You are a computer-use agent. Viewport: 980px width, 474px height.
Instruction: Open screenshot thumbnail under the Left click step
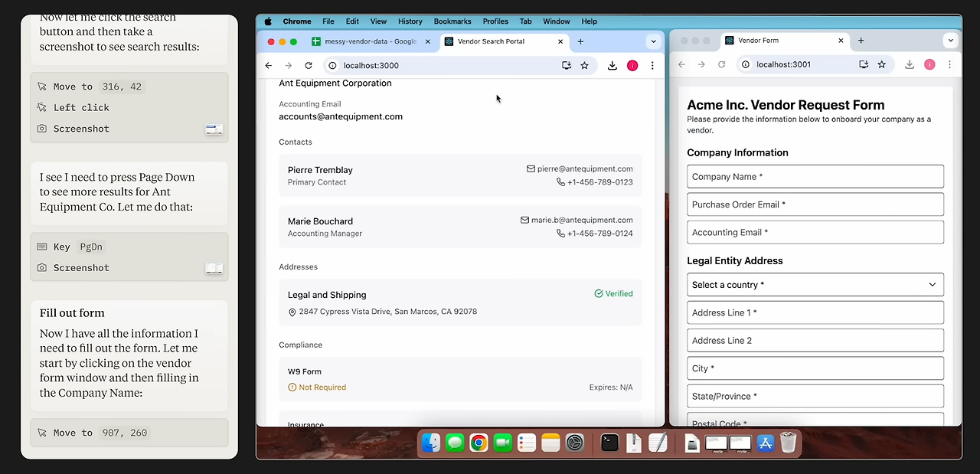click(x=214, y=129)
